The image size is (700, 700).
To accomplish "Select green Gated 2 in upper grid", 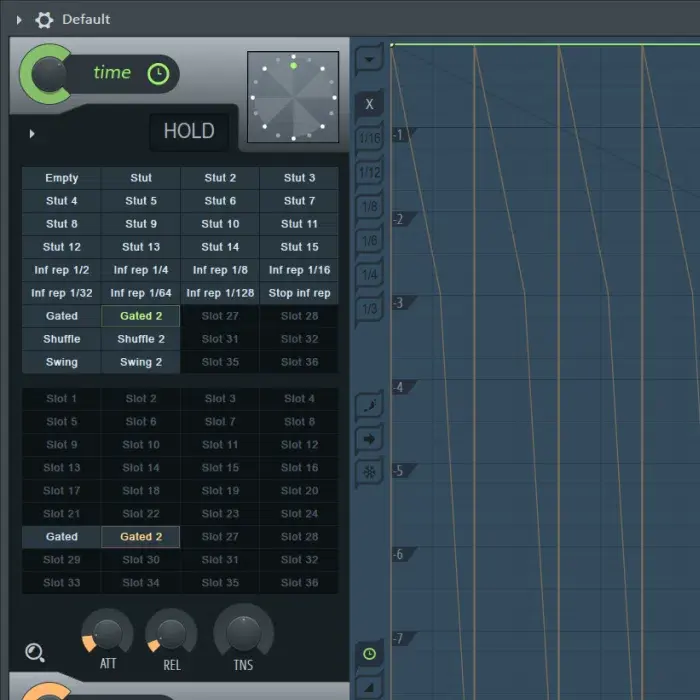I will (141, 316).
